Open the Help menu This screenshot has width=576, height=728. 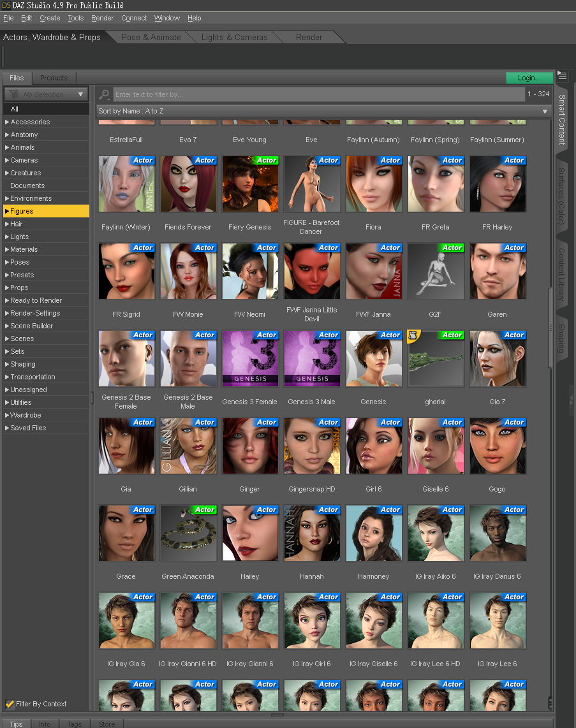194,18
